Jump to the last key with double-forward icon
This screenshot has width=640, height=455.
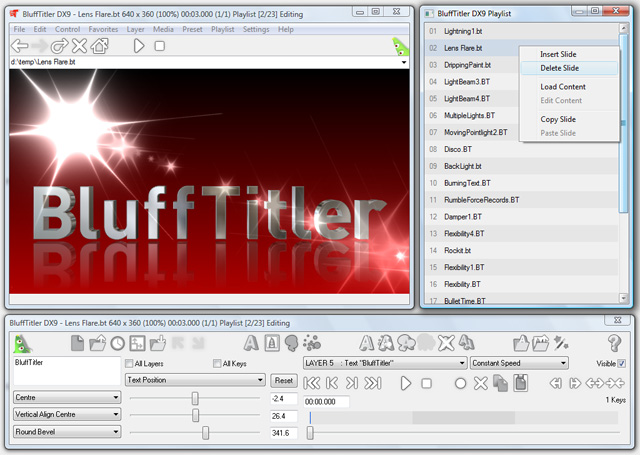click(x=373, y=383)
